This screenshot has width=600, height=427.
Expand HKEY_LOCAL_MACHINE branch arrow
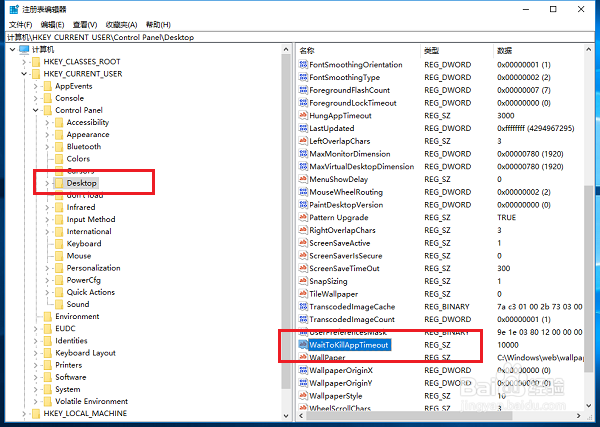(24, 413)
